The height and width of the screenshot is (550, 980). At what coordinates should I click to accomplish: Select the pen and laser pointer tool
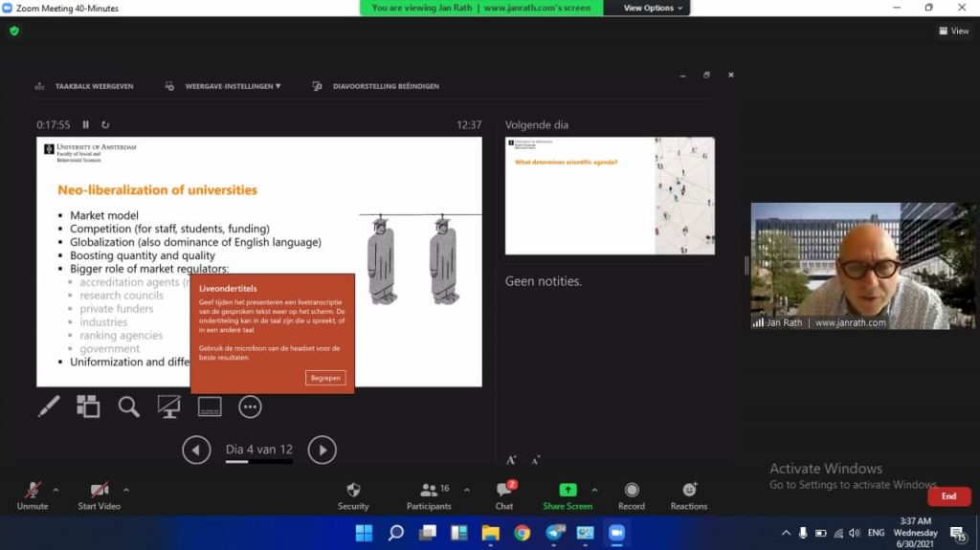pyautogui.click(x=48, y=407)
